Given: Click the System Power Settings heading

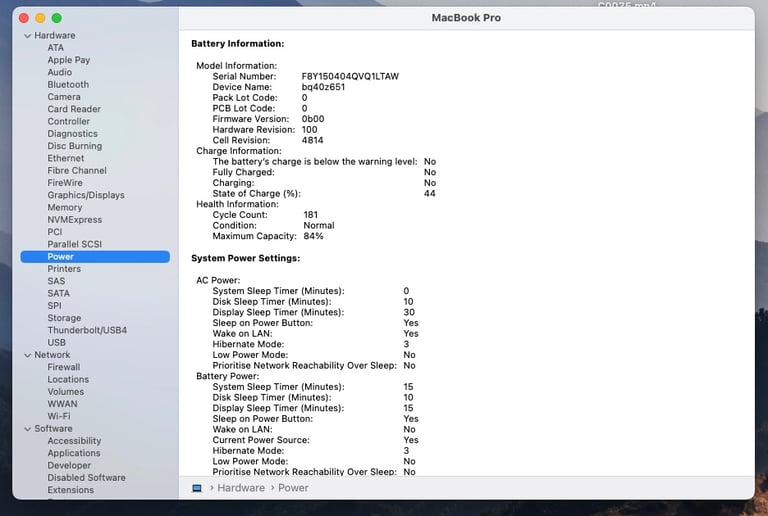Looking at the screenshot, I should click(x=245, y=258).
